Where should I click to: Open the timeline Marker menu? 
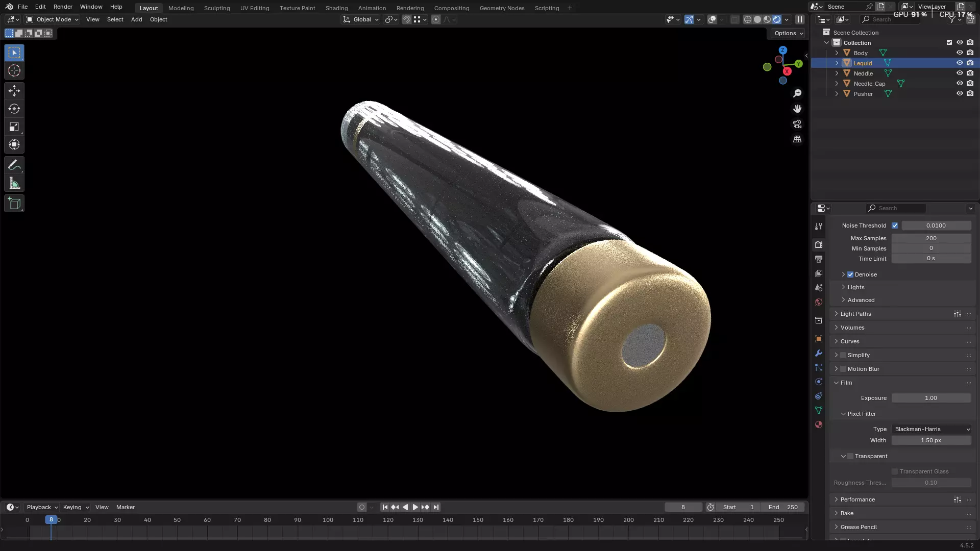pyautogui.click(x=125, y=507)
